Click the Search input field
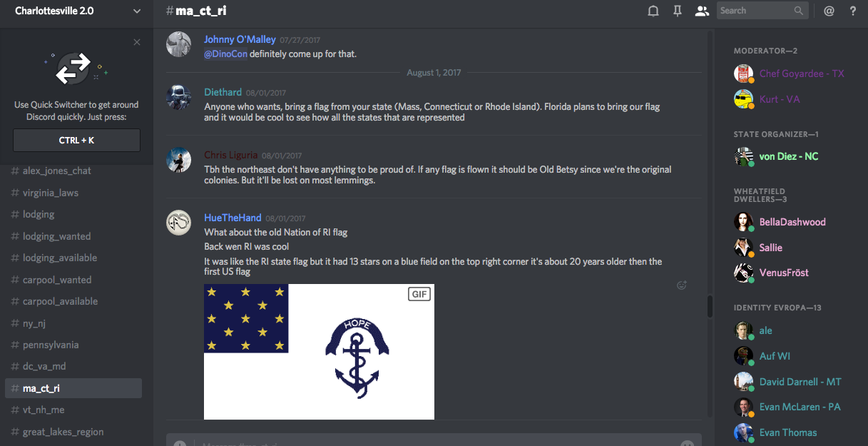This screenshot has width=868, height=446. click(762, 11)
